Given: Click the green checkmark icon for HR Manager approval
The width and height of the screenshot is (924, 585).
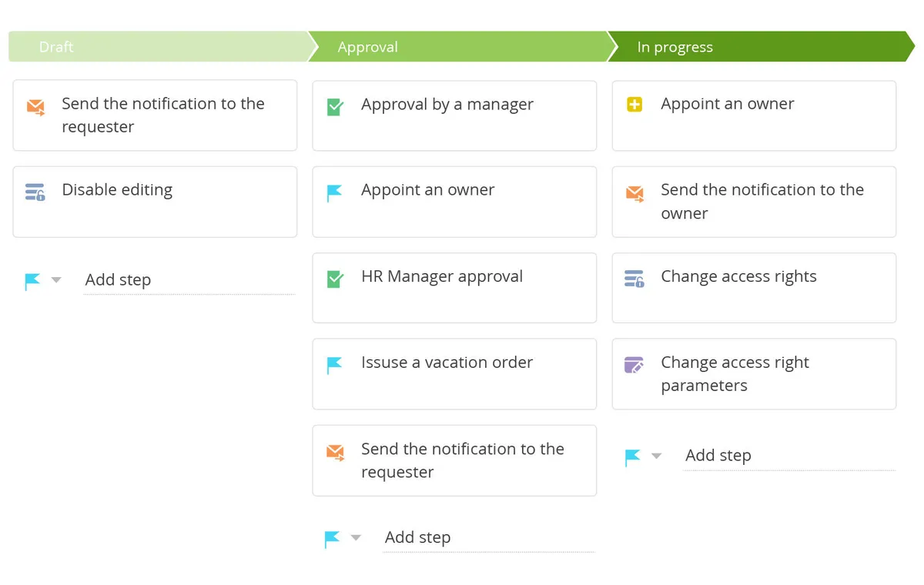Looking at the screenshot, I should [x=335, y=279].
